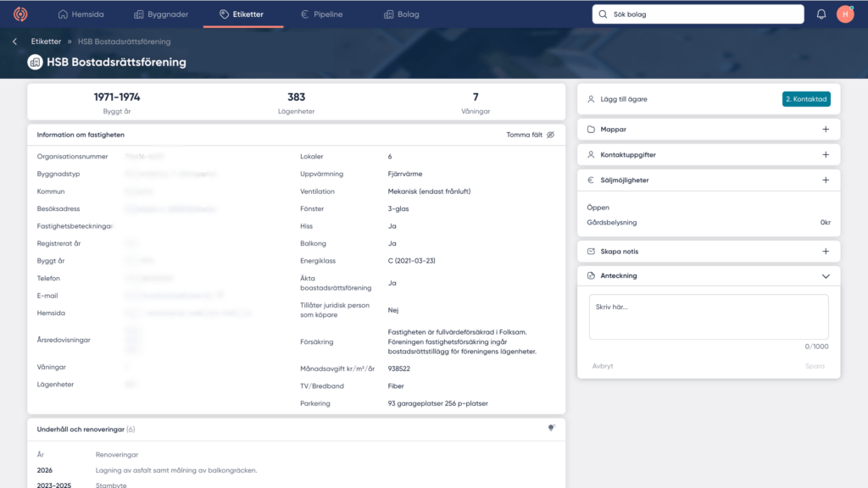Click the Kontaktuppgifter person icon
The height and width of the screenshot is (488, 868).
point(591,155)
